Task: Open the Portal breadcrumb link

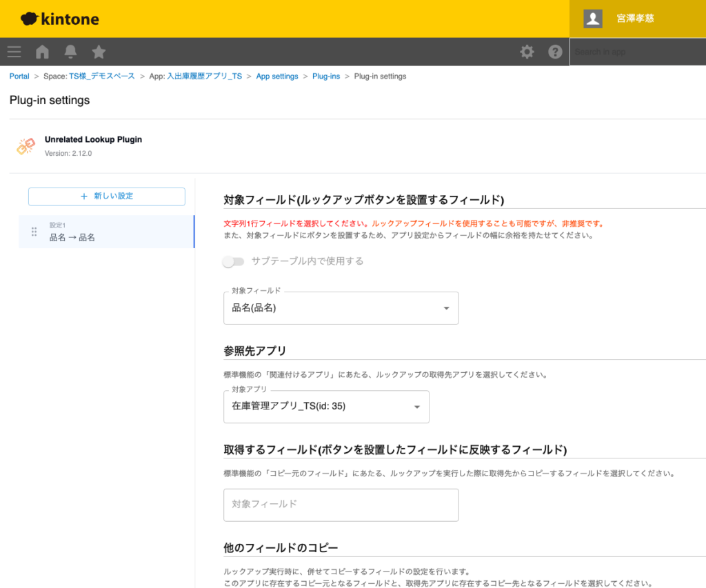Action: 19,76
